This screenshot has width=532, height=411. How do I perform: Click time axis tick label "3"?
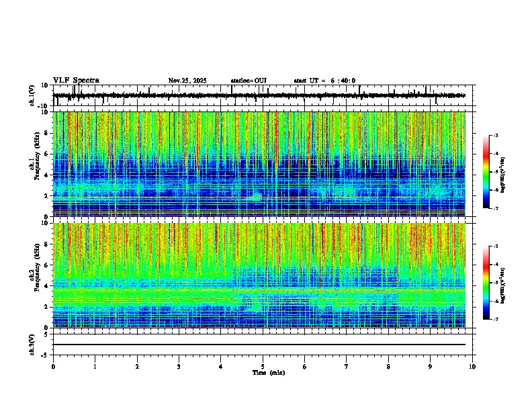click(179, 367)
